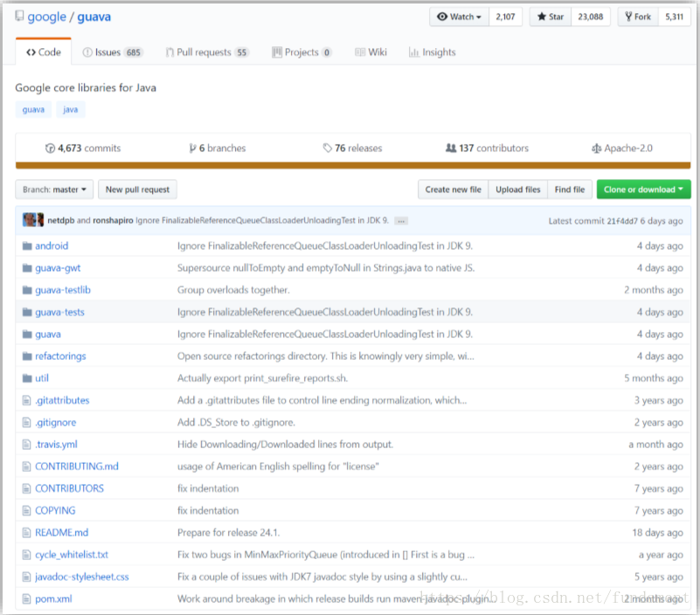Click the Create new file button
The image size is (700, 615).
click(x=454, y=190)
